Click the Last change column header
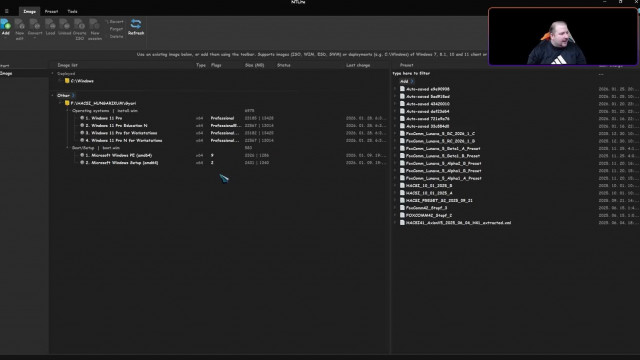This screenshot has height=360, width=640. [358, 65]
